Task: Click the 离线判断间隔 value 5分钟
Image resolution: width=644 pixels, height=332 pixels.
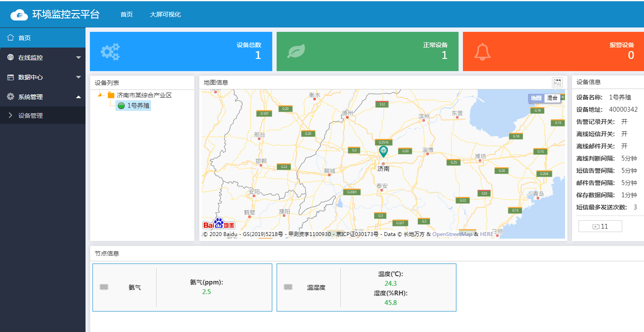Action: click(629, 158)
